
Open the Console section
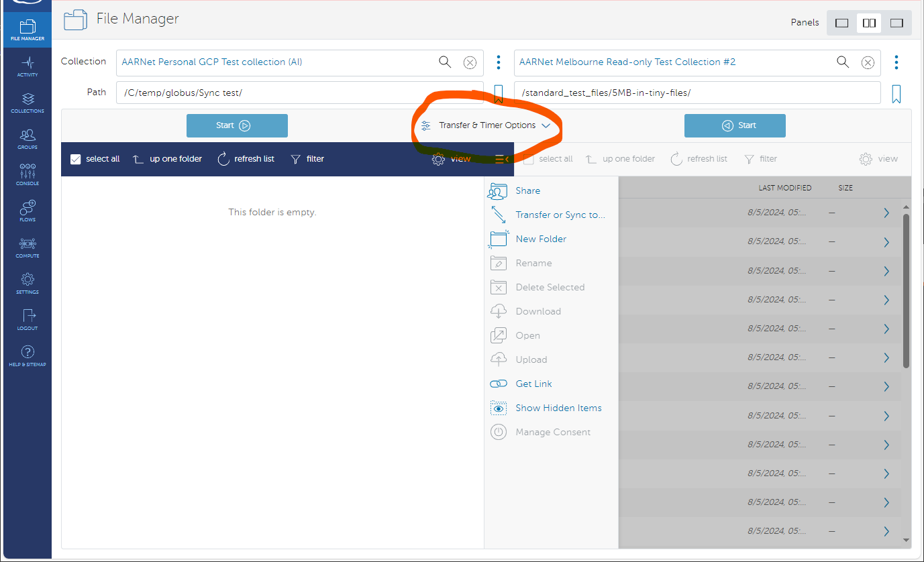click(x=28, y=175)
